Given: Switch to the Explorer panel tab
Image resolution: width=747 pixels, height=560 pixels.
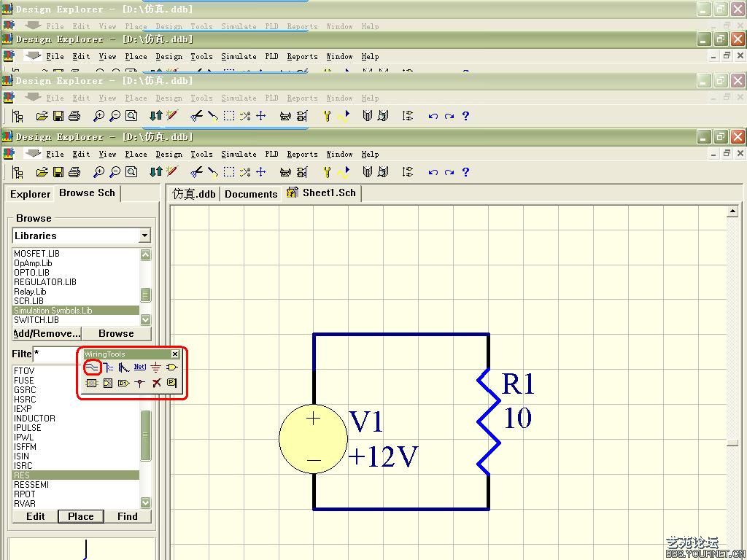Looking at the screenshot, I should point(30,194).
